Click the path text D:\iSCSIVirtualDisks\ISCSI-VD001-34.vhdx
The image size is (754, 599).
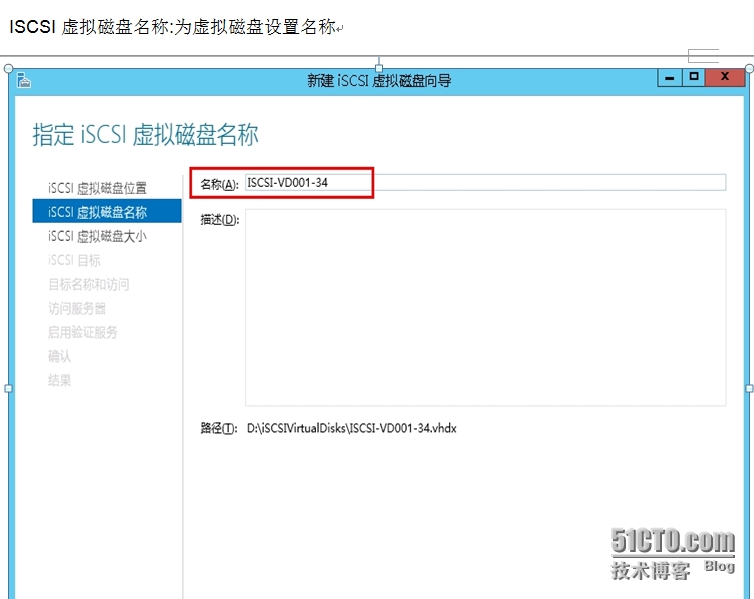click(352, 428)
